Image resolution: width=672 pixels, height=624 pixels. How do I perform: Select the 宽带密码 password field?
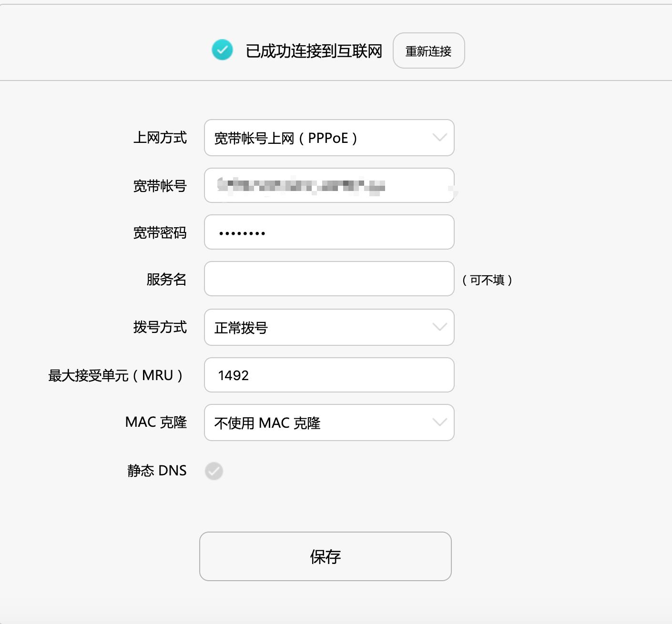tap(329, 232)
